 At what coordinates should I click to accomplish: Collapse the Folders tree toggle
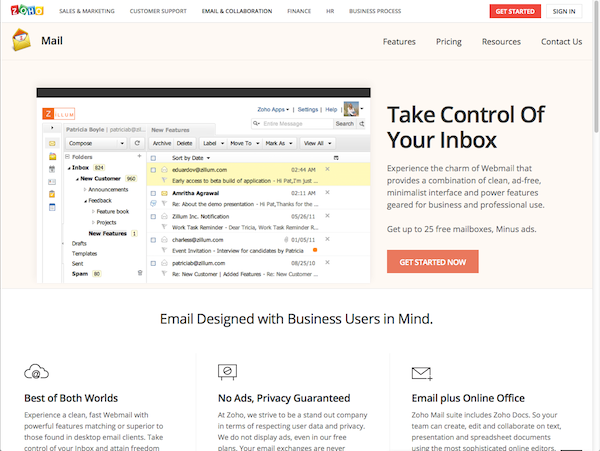pyautogui.click(x=67, y=156)
